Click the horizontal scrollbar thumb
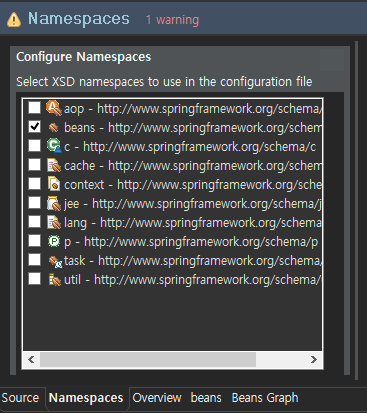Viewport: 367px width, 413px height. tap(148, 360)
